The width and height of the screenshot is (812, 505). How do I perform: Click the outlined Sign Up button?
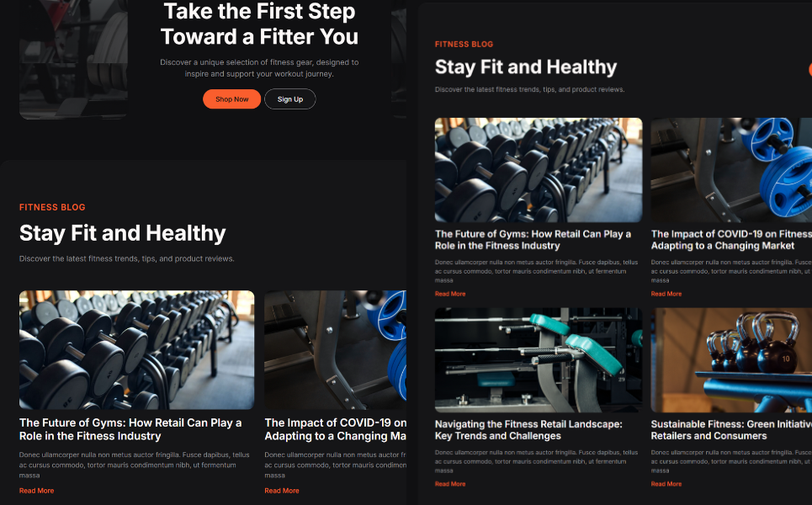[x=290, y=99]
